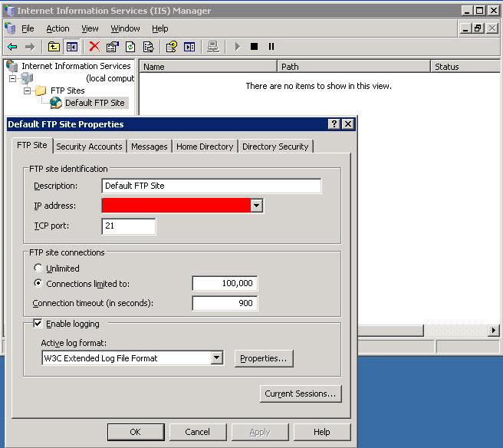Open the IP address dropdown
503x448 pixels.
(x=256, y=206)
